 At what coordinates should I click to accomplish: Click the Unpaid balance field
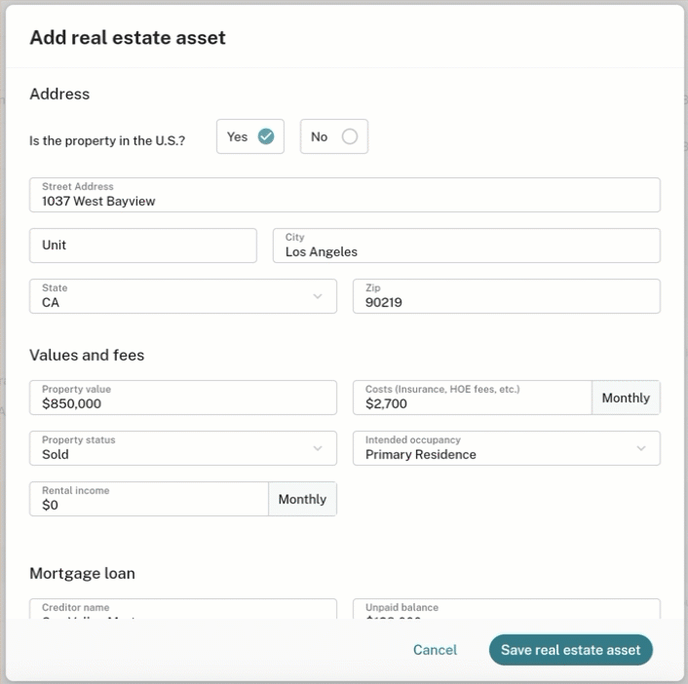click(506, 609)
